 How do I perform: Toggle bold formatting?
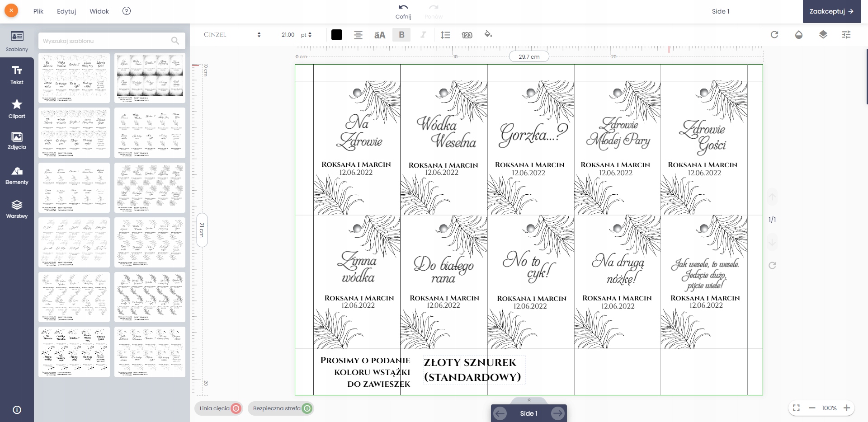[x=401, y=35]
